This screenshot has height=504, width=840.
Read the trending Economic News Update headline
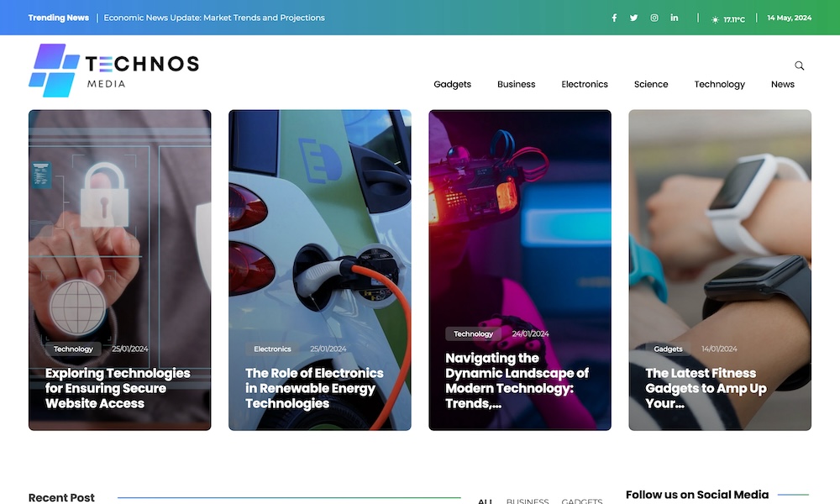pyautogui.click(x=213, y=18)
